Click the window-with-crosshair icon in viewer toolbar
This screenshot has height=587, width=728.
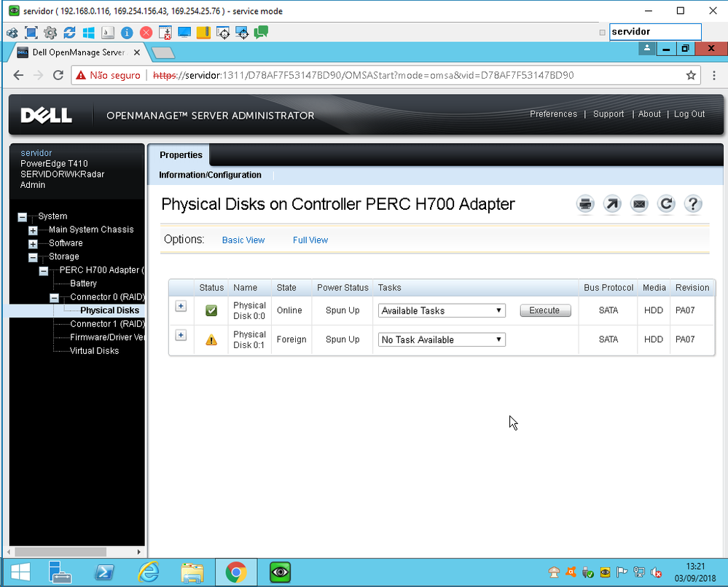pyautogui.click(x=223, y=33)
